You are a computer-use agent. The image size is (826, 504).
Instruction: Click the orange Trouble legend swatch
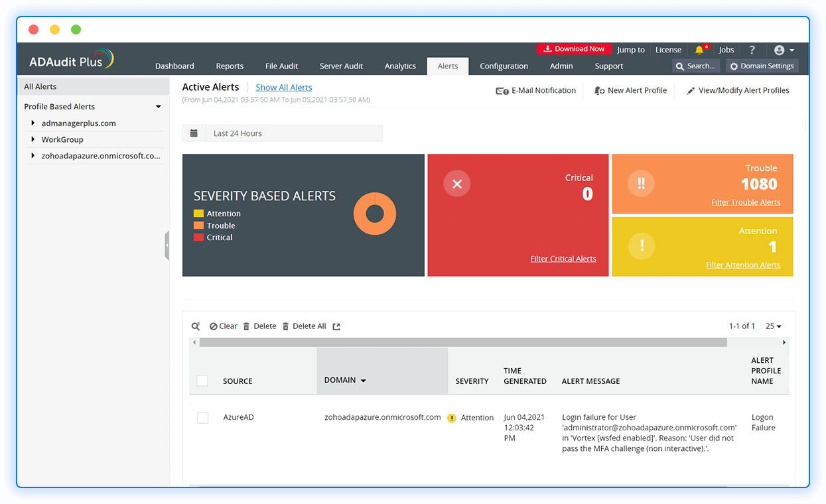[x=198, y=225]
